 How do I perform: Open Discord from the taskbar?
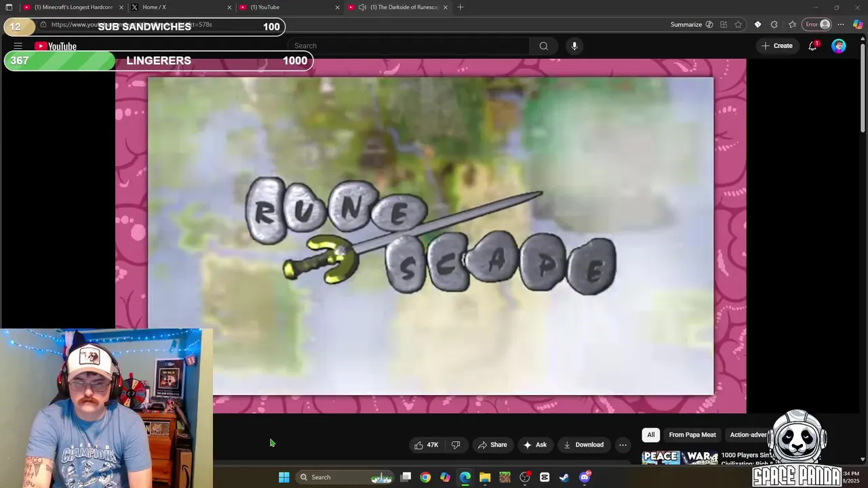coord(585,477)
